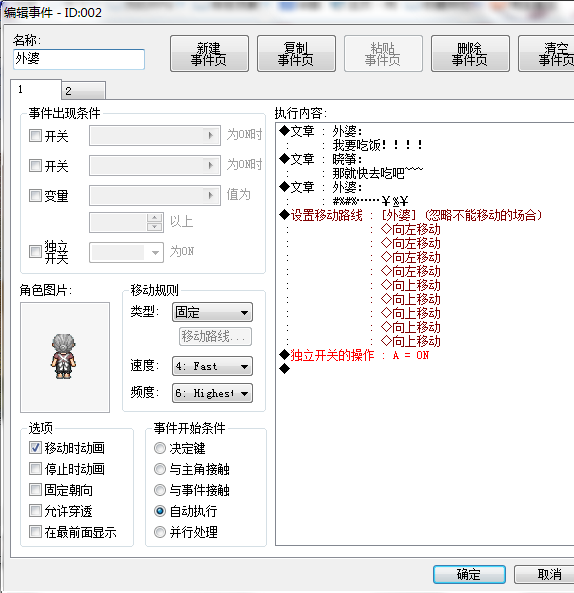Select the 与主角接触 start condition

click(160, 469)
